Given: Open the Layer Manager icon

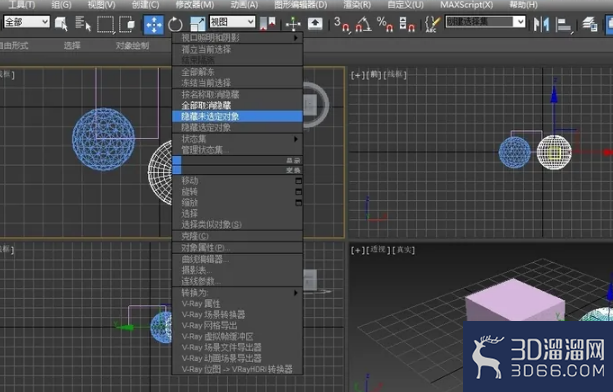Looking at the screenshot, I should (x=590, y=24).
